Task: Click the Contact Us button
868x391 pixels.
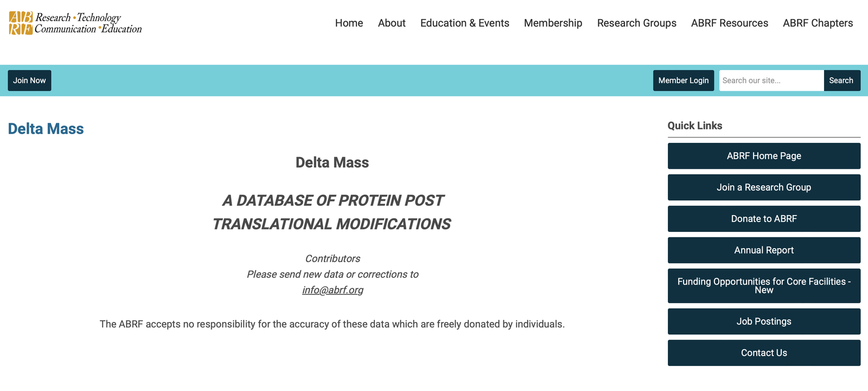Action: pos(764,353)
